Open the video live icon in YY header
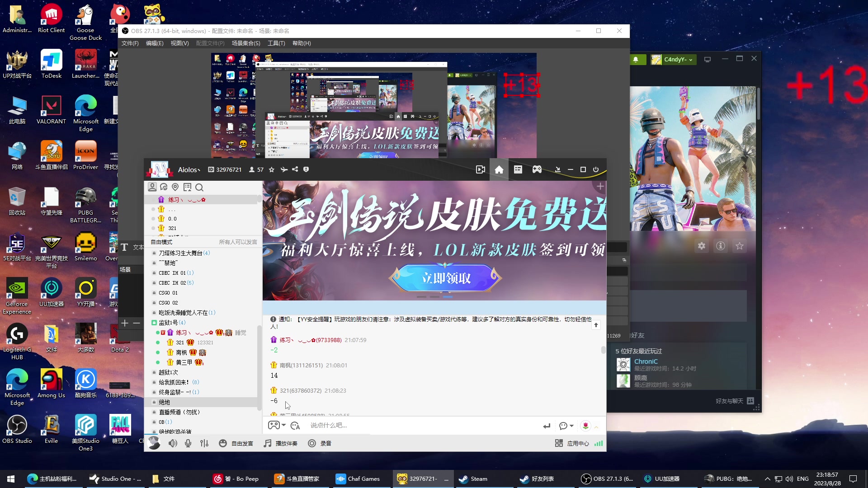The height and width of the screenshot is (488, 868). 480,169
